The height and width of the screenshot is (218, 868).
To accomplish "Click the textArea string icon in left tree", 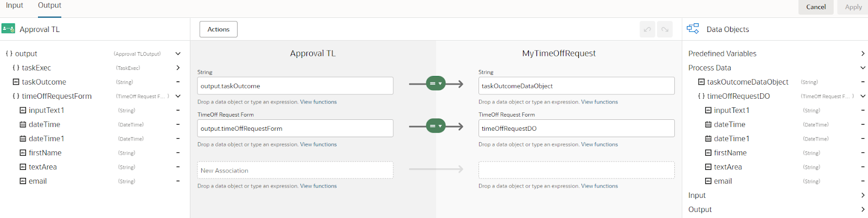I will coord(23,167).
